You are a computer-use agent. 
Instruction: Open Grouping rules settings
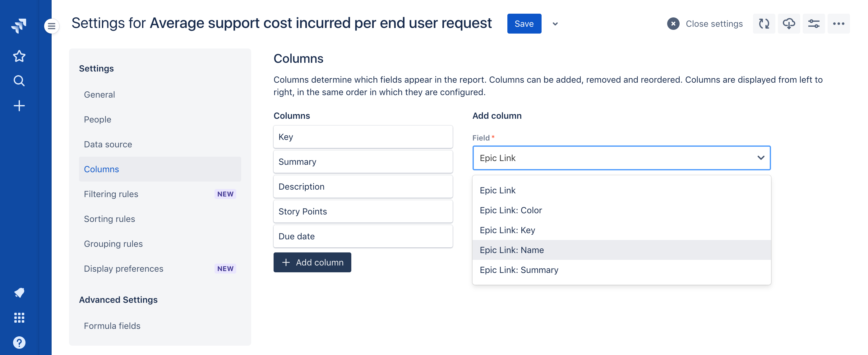(160, 244)
